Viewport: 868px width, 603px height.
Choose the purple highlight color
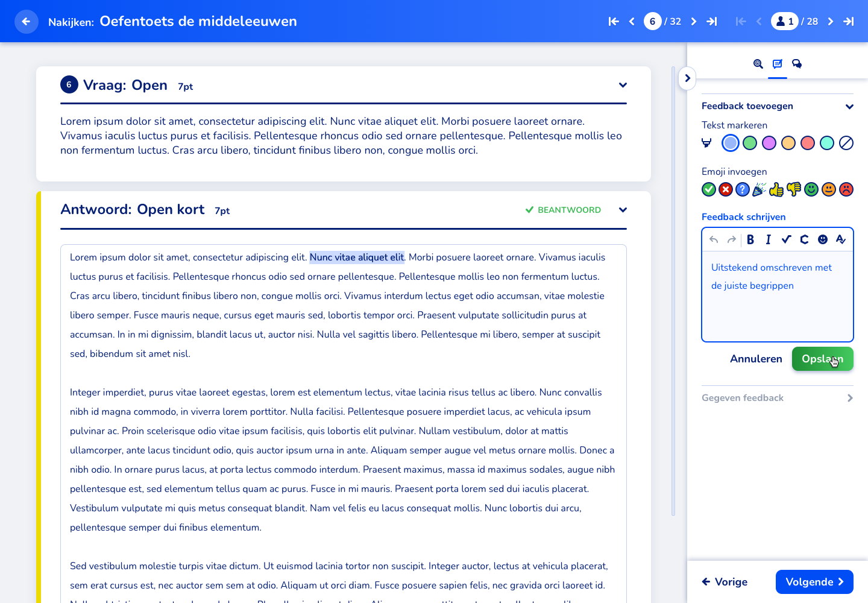coord(769,143)
